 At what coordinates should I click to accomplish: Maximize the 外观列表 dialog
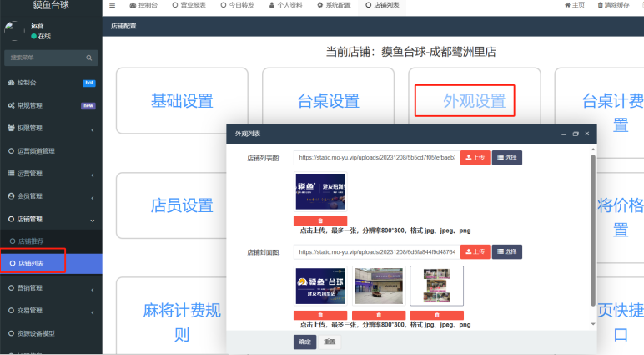(576, 134)
